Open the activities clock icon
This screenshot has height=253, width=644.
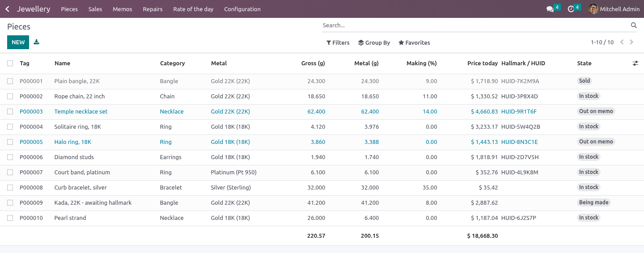pyautogui.click(x=571, y=9)
